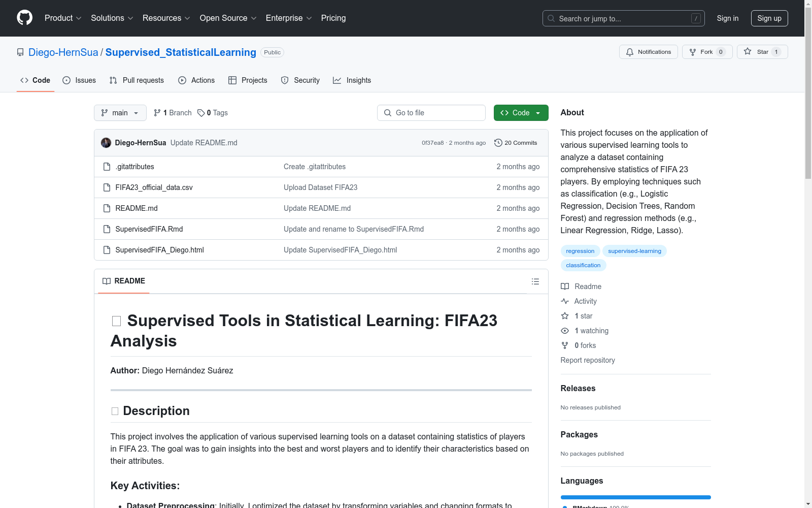Image resolution: width=812 pixels, height=508 pixels.
Task: View the 0 forks link
Action: 579,345
